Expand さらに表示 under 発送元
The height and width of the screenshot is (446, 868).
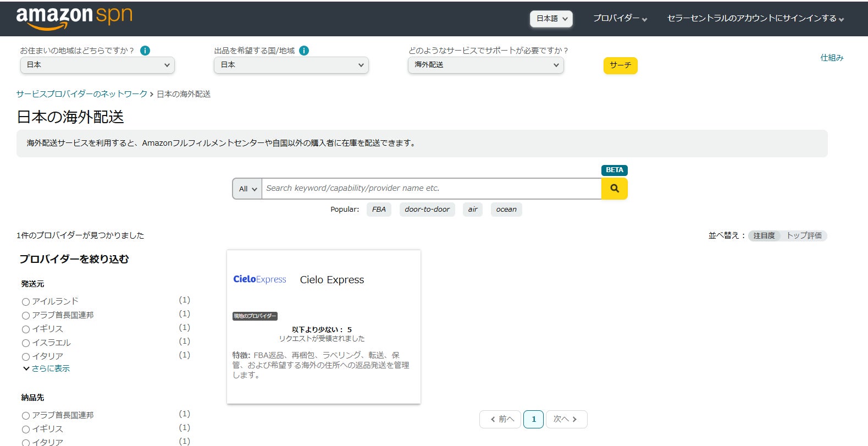coord(46,368)
